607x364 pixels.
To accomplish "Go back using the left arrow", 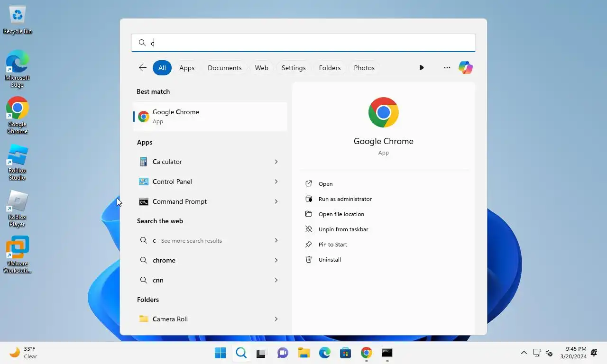I will pos(142,68).
